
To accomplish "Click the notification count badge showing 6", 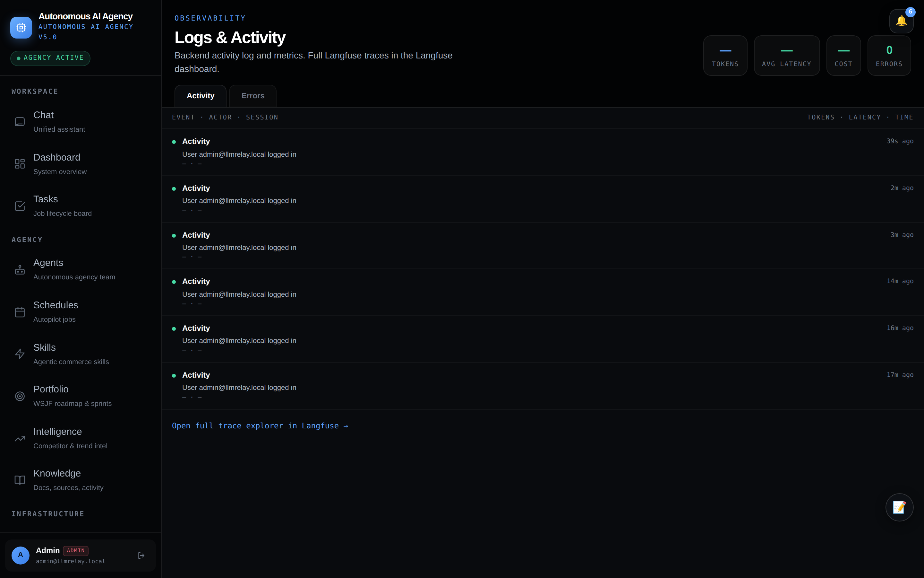I will (910, 12).
